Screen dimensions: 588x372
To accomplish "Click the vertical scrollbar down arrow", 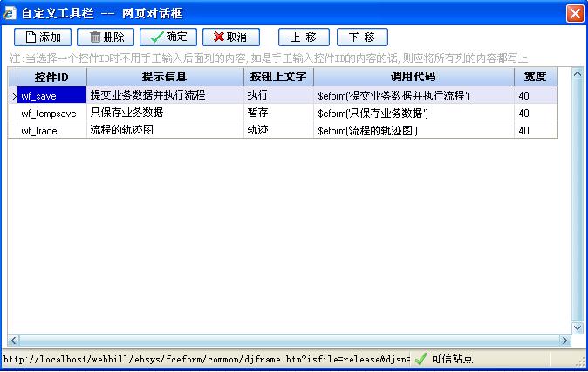I will click(x=578, y=328).
